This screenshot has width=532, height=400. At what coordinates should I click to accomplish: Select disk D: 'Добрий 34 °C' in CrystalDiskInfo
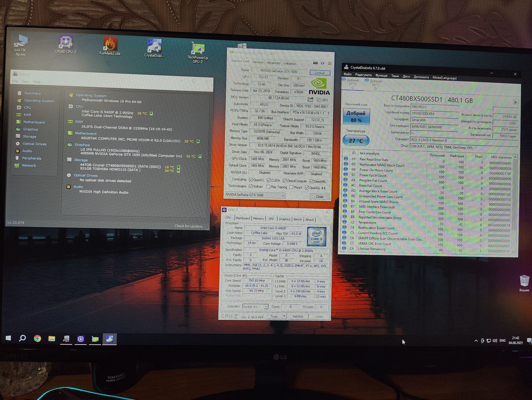tap(375, 85)
